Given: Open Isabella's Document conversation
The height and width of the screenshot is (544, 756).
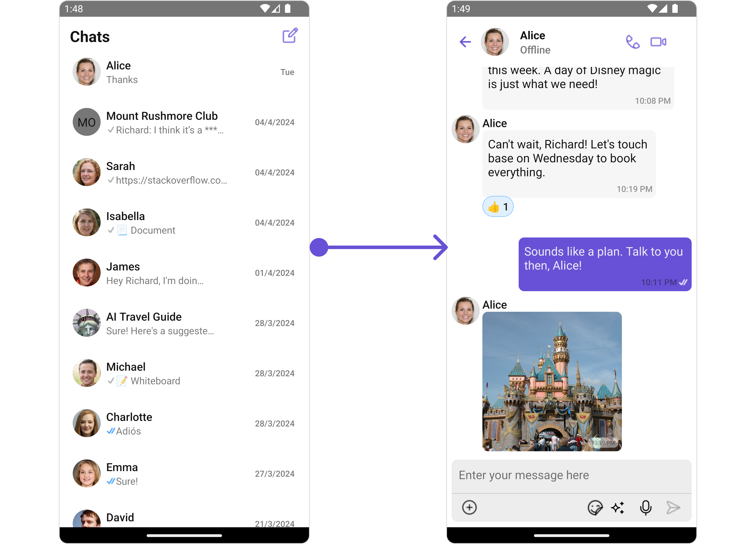Looking at the screenshot, I should [184, 223].
